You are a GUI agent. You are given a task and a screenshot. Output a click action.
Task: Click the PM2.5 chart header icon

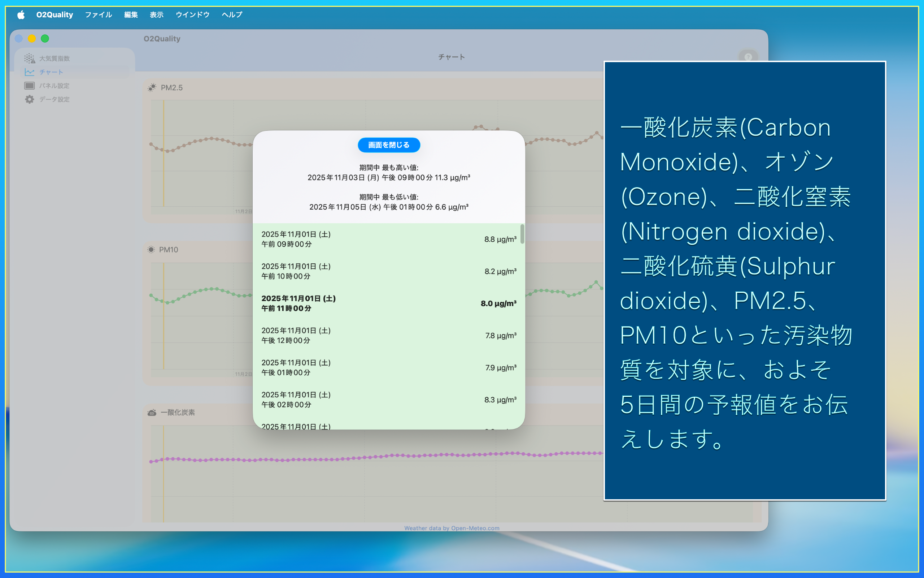pyautogui.click(x=152, y=87)
